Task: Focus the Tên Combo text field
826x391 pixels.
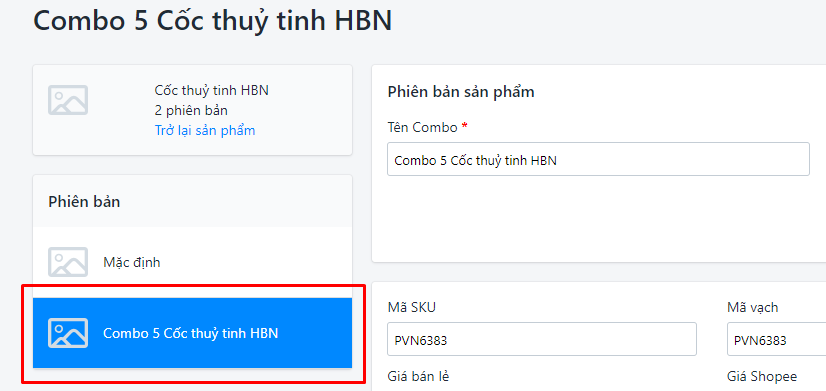Action: click(598, 159)
